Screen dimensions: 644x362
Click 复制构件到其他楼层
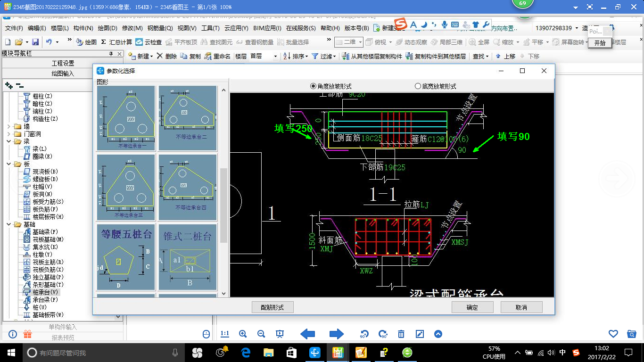(x=436, y=56)
